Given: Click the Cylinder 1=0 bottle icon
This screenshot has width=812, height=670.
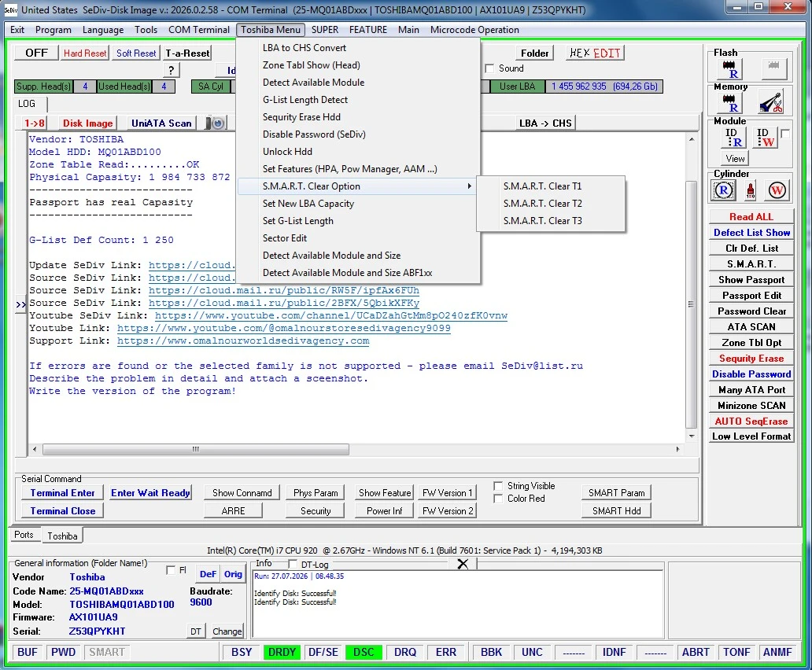Looking at the screenshot, I should 751,191.
